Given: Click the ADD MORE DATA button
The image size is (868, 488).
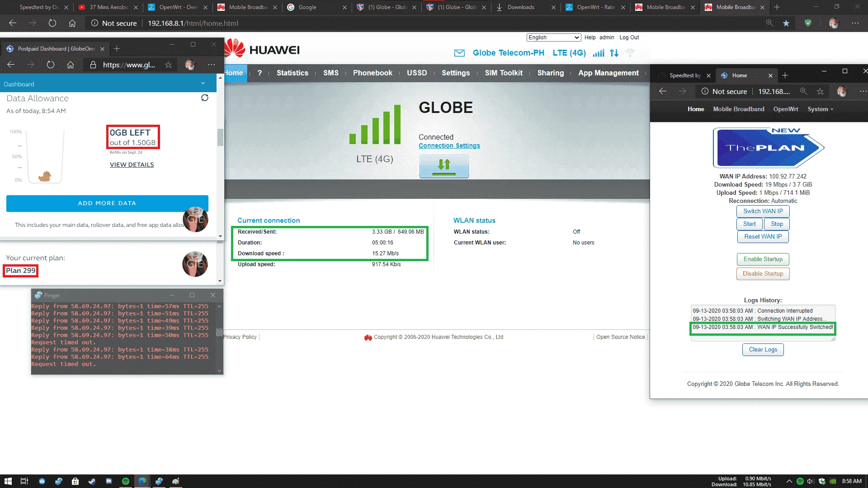Looking at the screenshot, I should (x=107, y=203).
